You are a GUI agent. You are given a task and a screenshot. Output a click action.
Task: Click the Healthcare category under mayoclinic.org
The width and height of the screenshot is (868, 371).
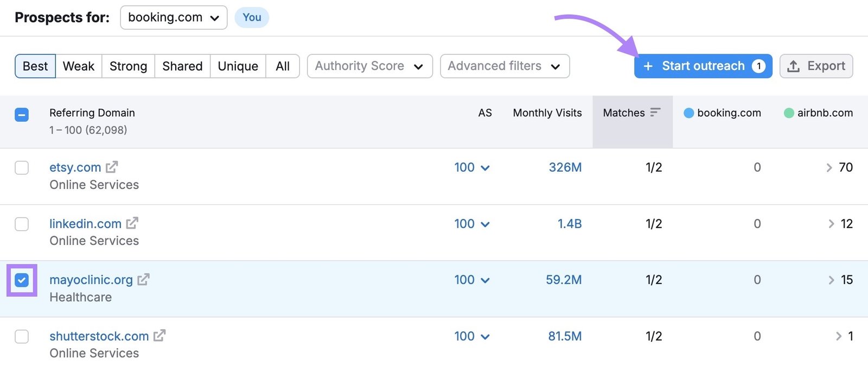80,297
